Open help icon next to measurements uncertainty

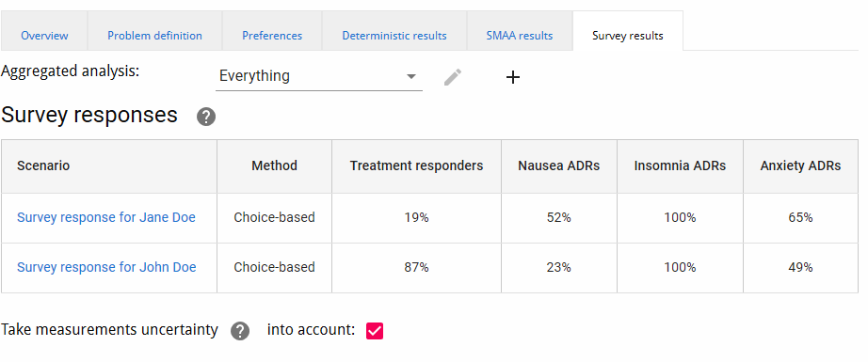click(240, 330)
